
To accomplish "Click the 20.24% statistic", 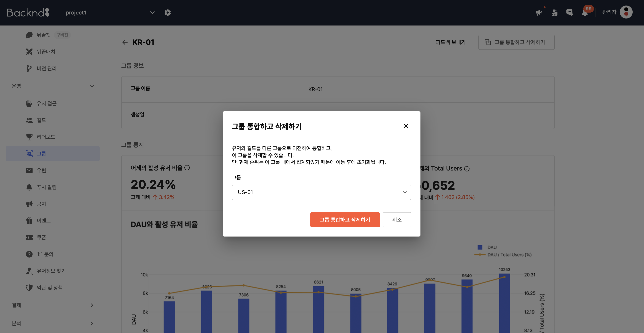I will point(153,184).
